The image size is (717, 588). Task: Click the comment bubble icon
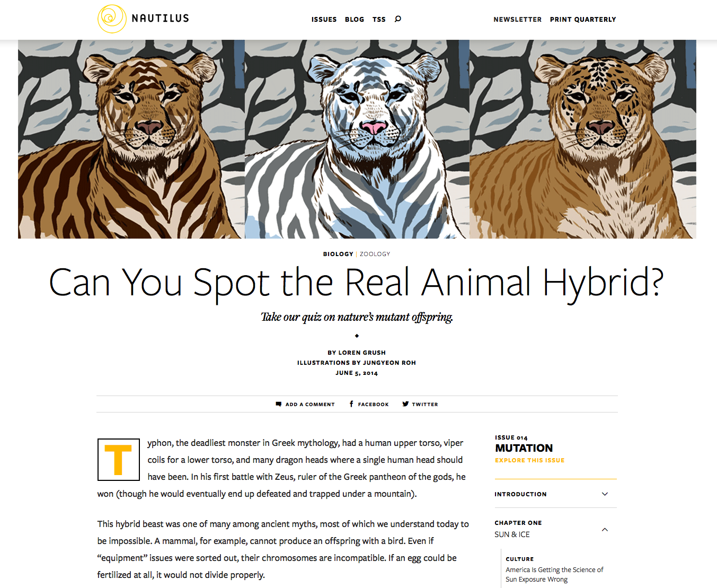pyautogui.click(x=279, y=404)
